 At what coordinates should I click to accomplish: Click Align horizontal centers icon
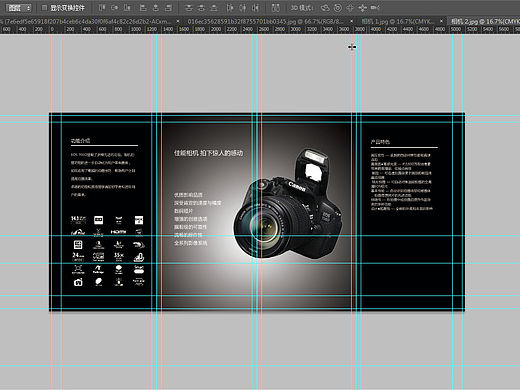click(x=156, y=8)
